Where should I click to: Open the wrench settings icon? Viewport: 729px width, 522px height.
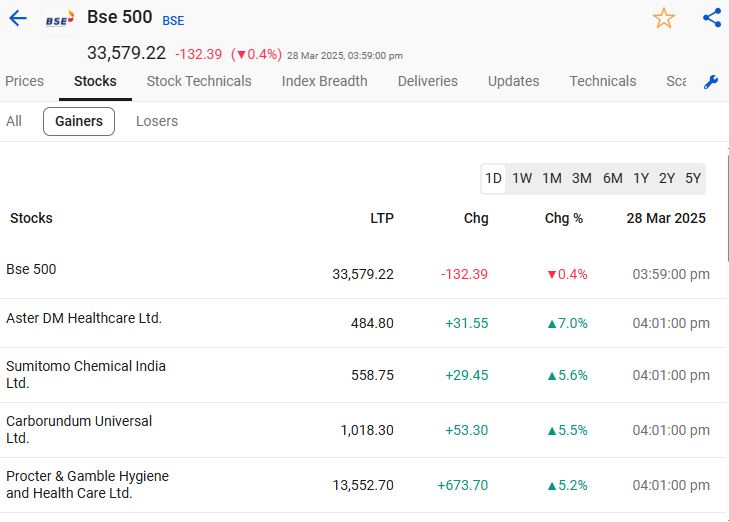(711, 82)
